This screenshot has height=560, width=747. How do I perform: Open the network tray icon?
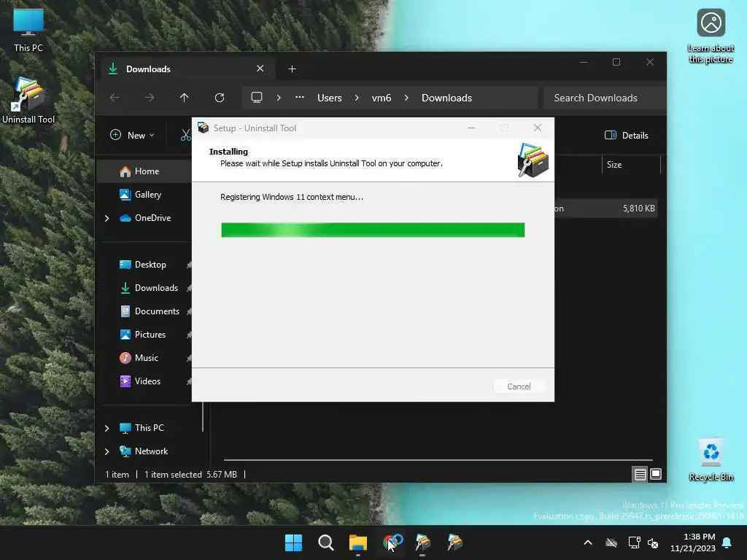[634, 542]
